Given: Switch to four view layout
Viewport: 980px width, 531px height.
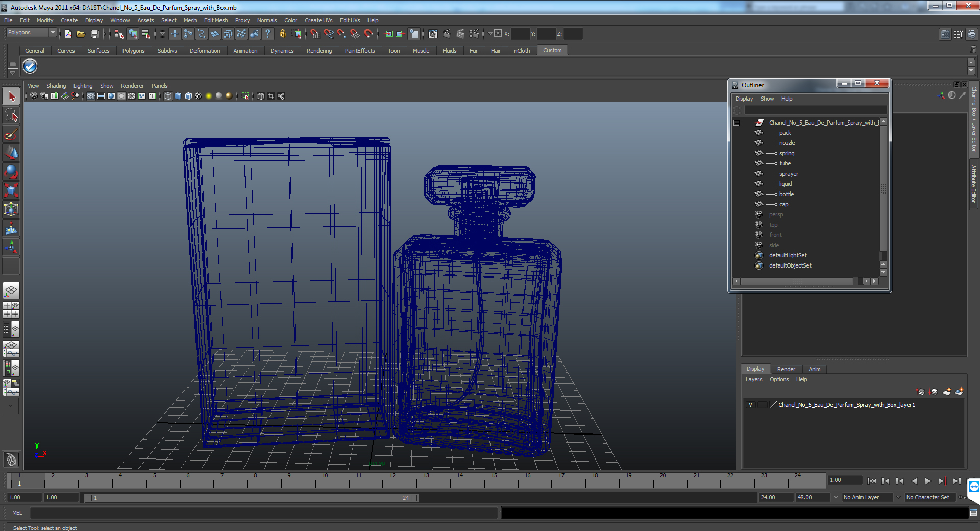Looking at the screenshot, I should [x=11, y=310].
